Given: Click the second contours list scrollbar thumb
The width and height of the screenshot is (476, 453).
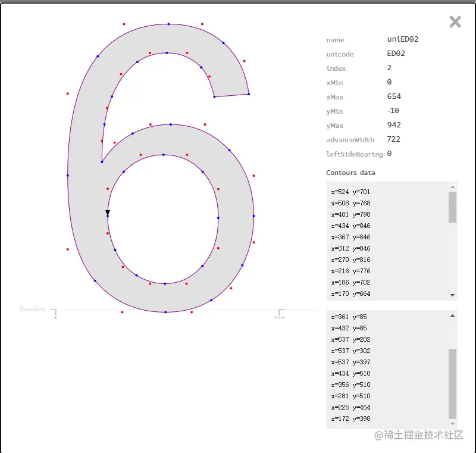Looking at the screenshot, I should tap(452, 384).
